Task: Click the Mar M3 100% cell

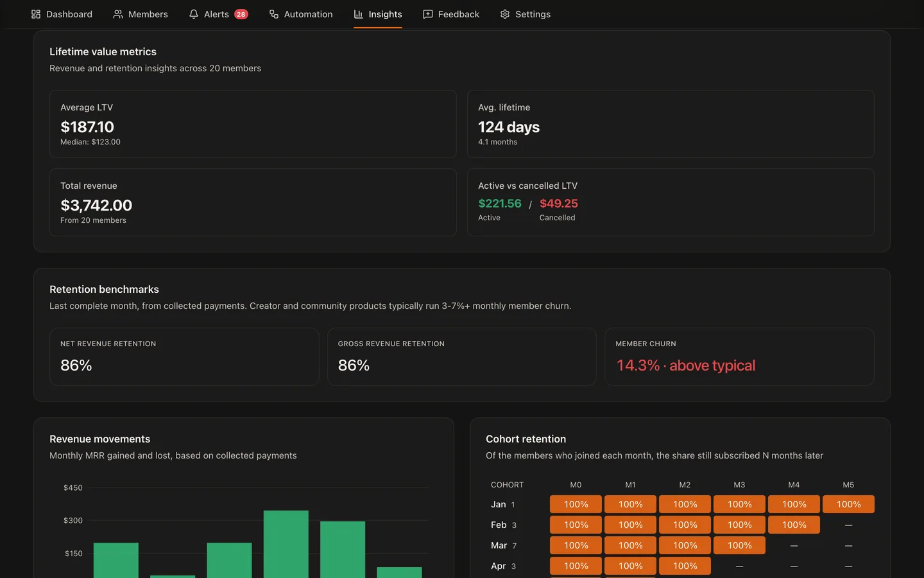Action: click(739, 545)
